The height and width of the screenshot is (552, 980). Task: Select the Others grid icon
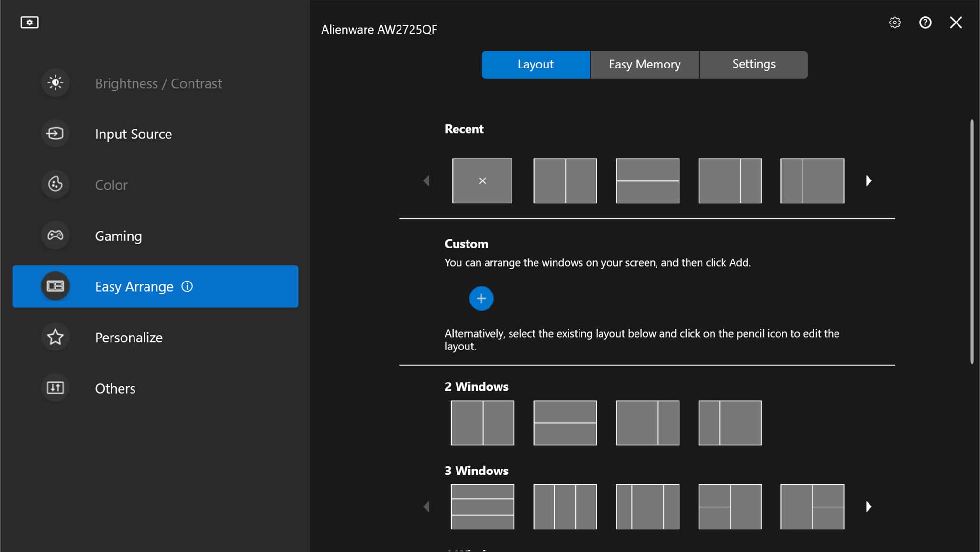pyautogui.click(x=55, y=388)
